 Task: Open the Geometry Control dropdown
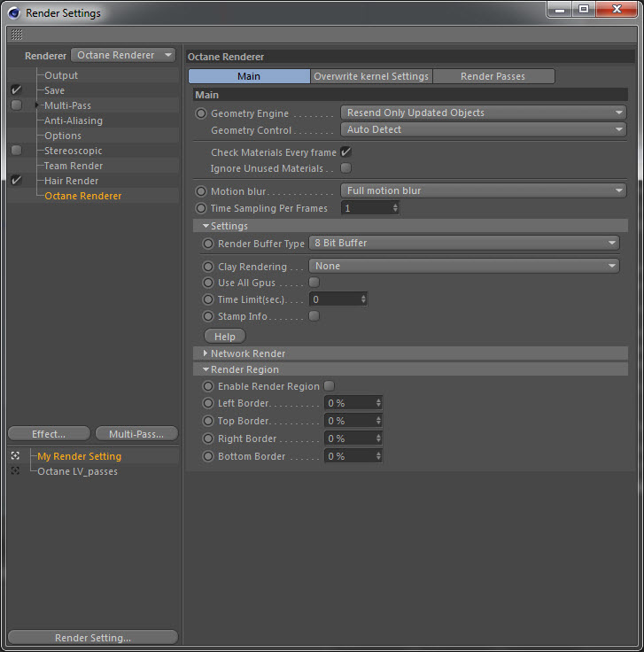click(484, 129)
